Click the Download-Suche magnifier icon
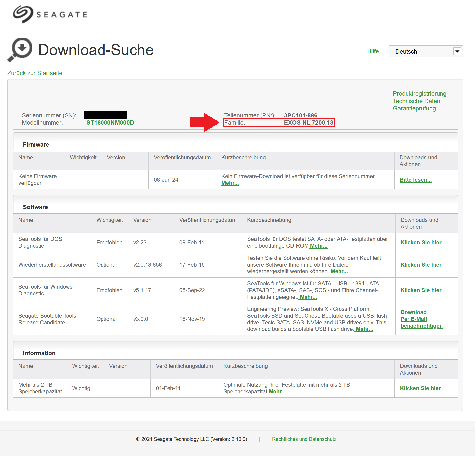This screenshot has width=476, height=457. [20, 50]
